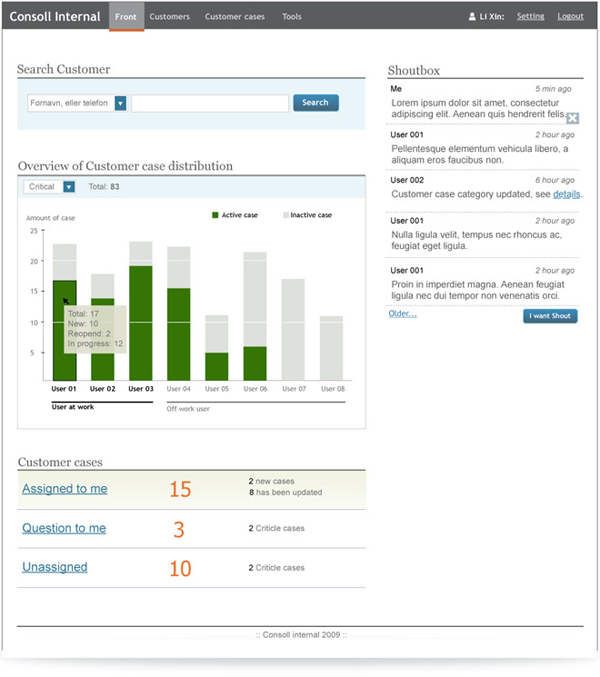Click the 2 new cases text
The width and height of the screenshot is (600, 677).
[x=272, y=481]
